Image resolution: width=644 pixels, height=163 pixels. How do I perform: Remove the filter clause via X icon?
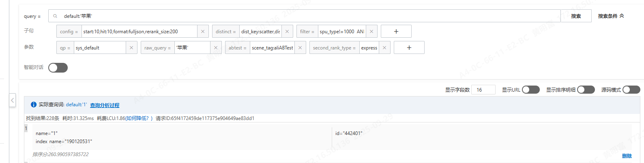pyautogui.click(x=371, y=32)
